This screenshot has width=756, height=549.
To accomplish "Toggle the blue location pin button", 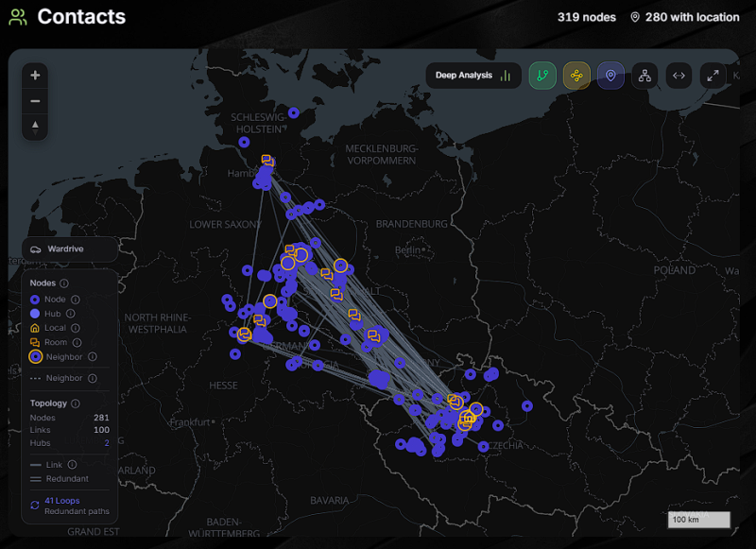I will point(610,76).
